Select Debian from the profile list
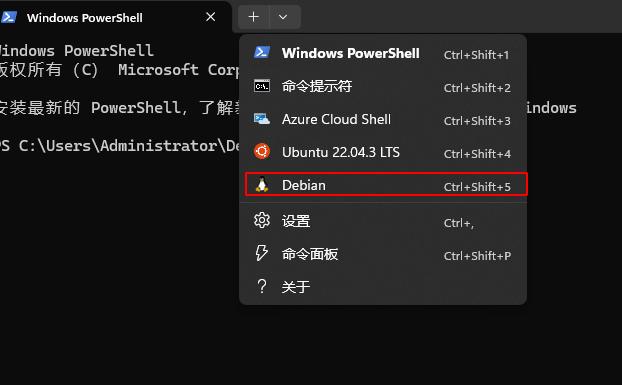 (x=386, y=185)
